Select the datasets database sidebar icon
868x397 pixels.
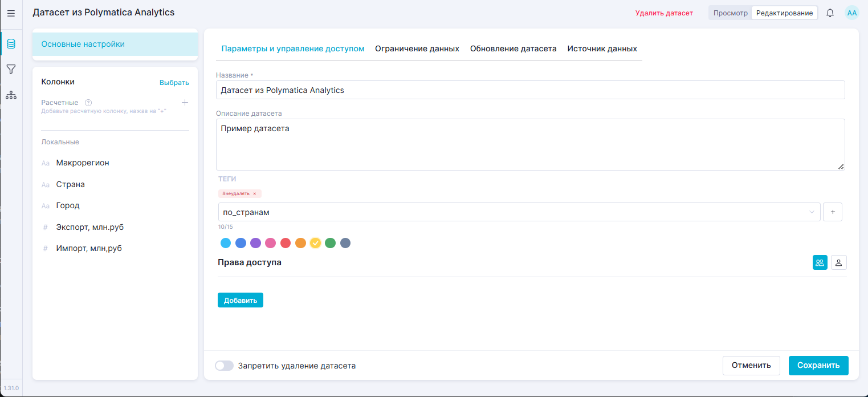[11, 44]
